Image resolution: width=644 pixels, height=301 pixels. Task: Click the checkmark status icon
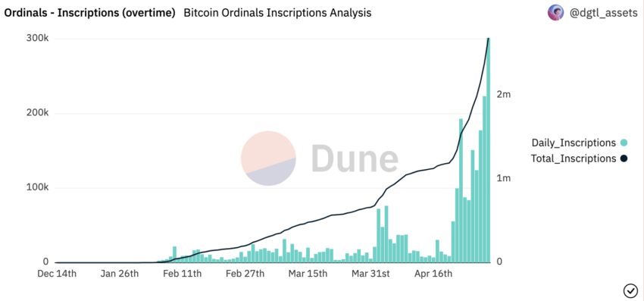tap(630, 290)
